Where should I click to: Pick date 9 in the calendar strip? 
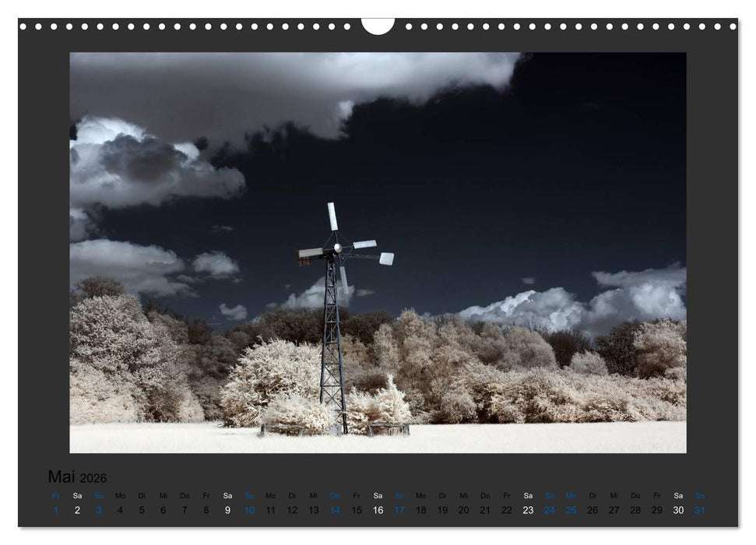(x=227, y=510)
